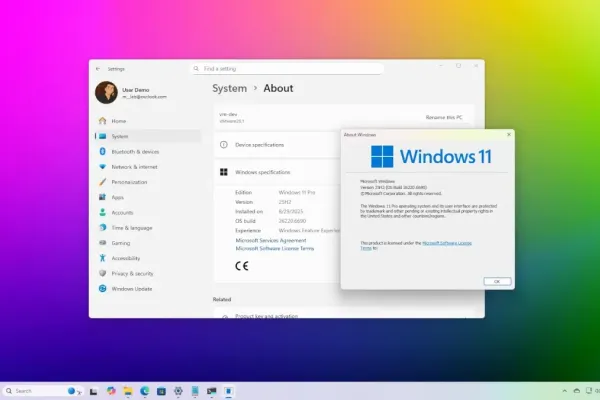Click the Settings back arrow
Image resolution: width=600 pixels, height=400 pixels.
98,69
